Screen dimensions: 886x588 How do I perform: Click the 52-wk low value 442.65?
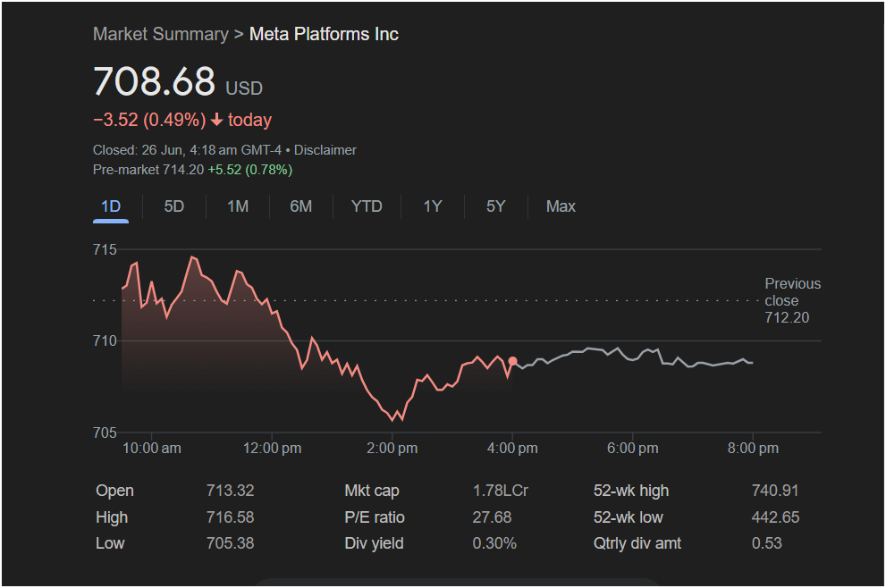tap(775, 517)
